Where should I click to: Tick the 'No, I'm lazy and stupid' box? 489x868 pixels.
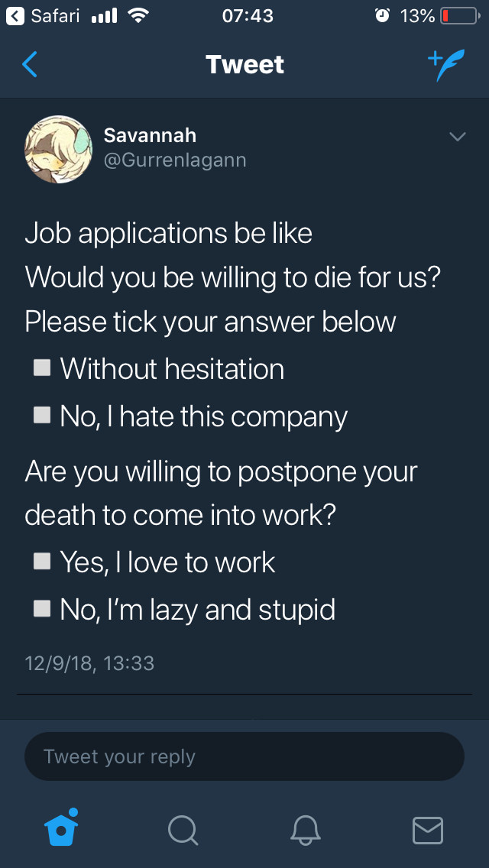point(42,609)
